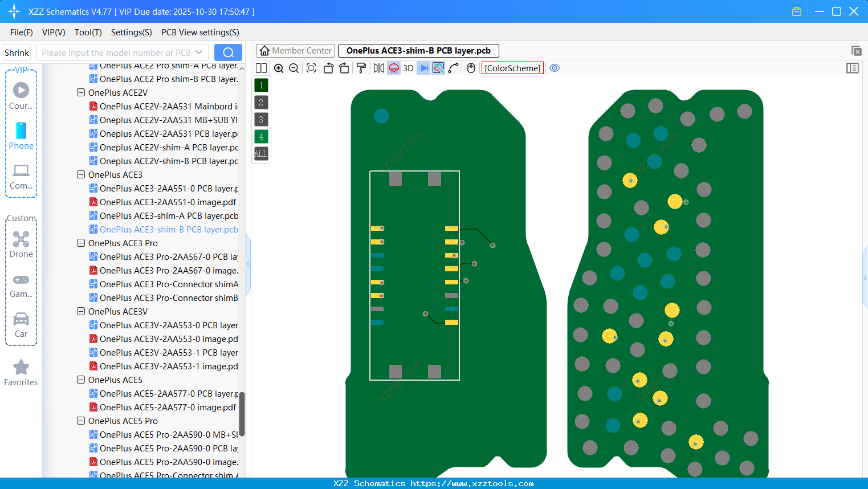Zoom out of the PCB view

click(294, 68)
